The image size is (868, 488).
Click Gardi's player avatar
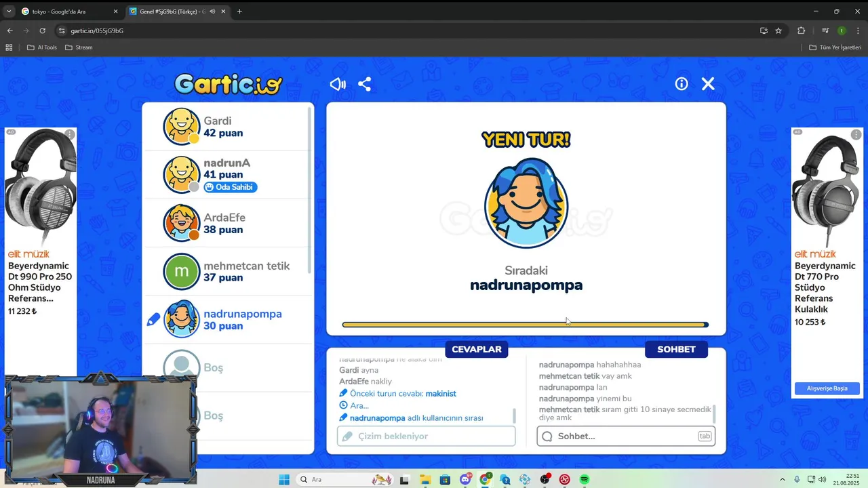click(182, 127)
